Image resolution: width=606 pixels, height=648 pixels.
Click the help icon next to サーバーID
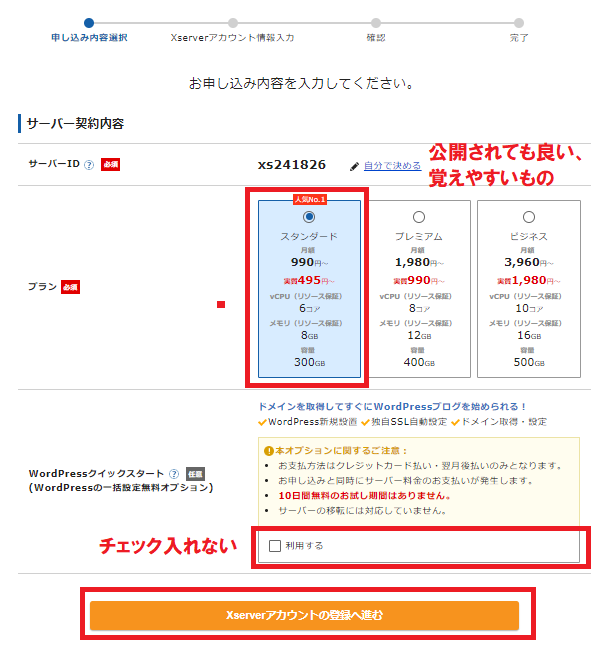pos(89,165)
